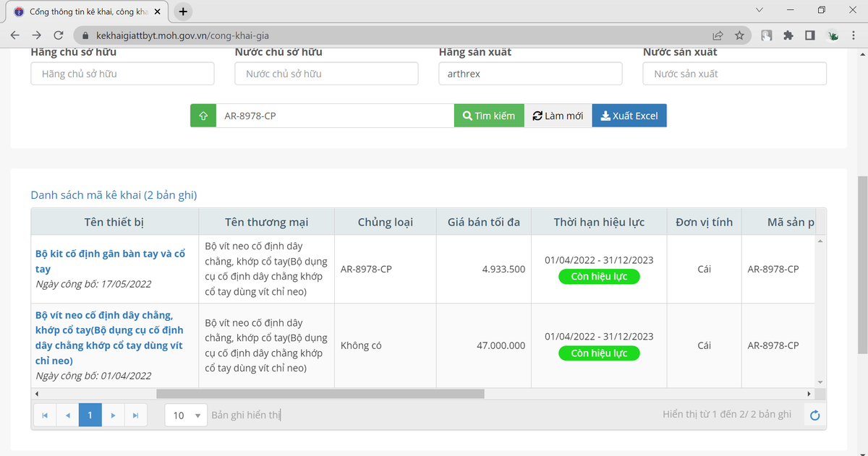Click the Làm mới reset button
The image size is (868, 456).
pos(558,116)
